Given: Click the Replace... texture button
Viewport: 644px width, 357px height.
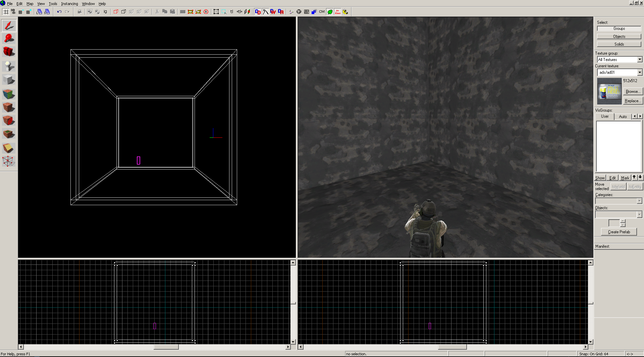Looking at the screenshot, I should pos(633,101).
